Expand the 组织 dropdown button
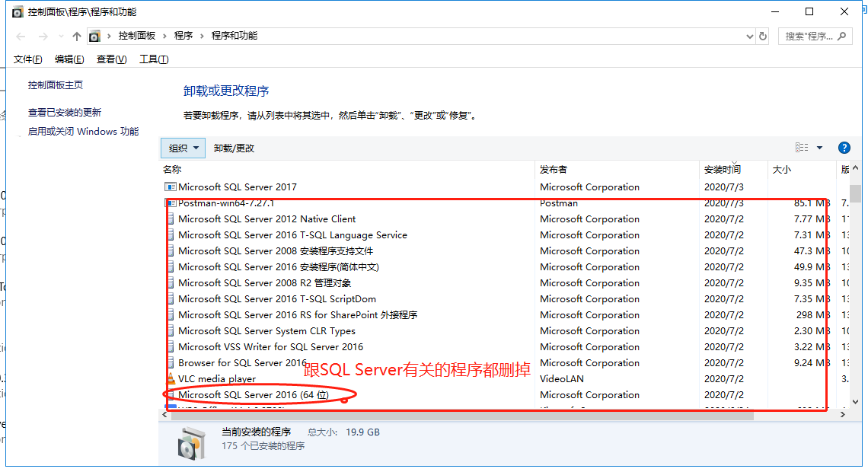868x472 pixels. [183, 148]
